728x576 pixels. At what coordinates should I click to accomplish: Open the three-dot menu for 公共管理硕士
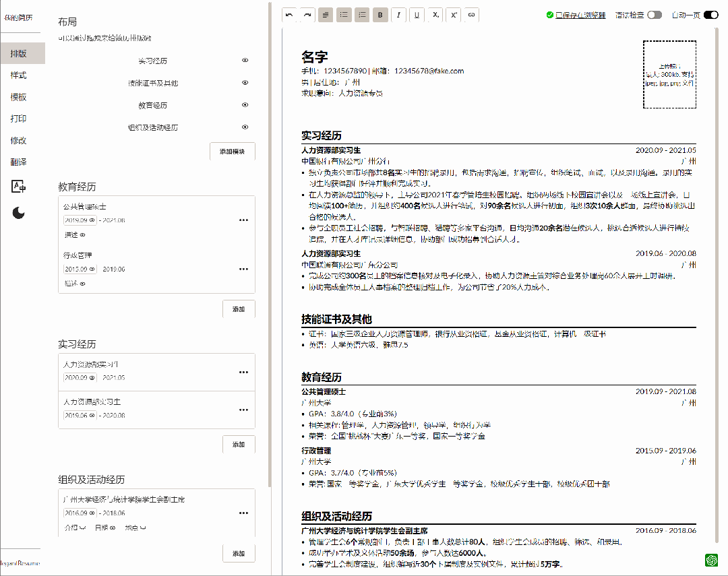click(243, 220)
